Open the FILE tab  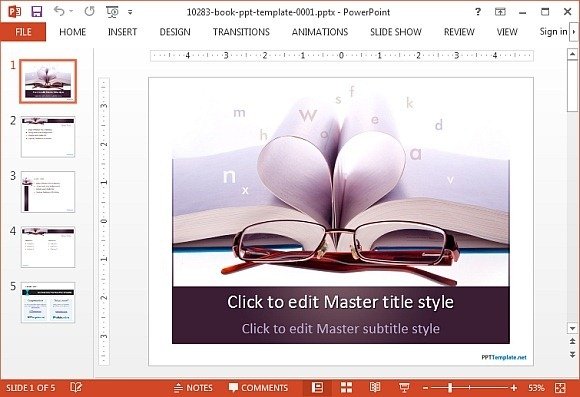[23, 32]
